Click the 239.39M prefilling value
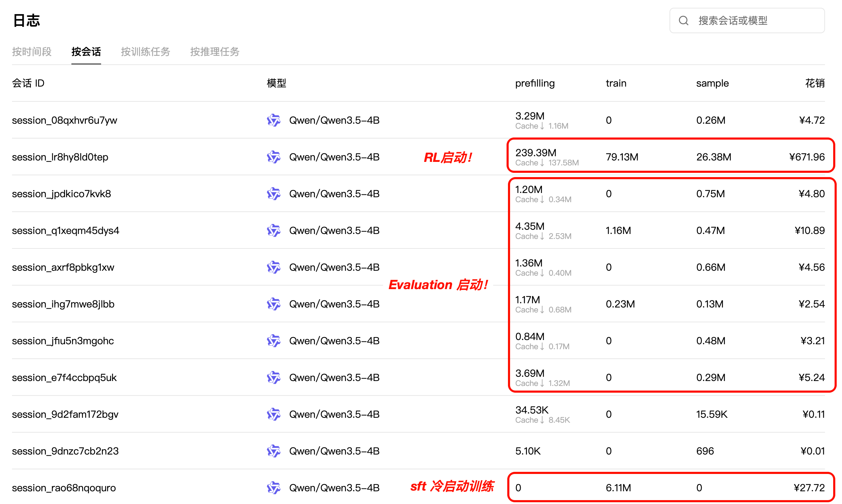Viewport: 842px width, 504px height. click(x=536, y=153)
